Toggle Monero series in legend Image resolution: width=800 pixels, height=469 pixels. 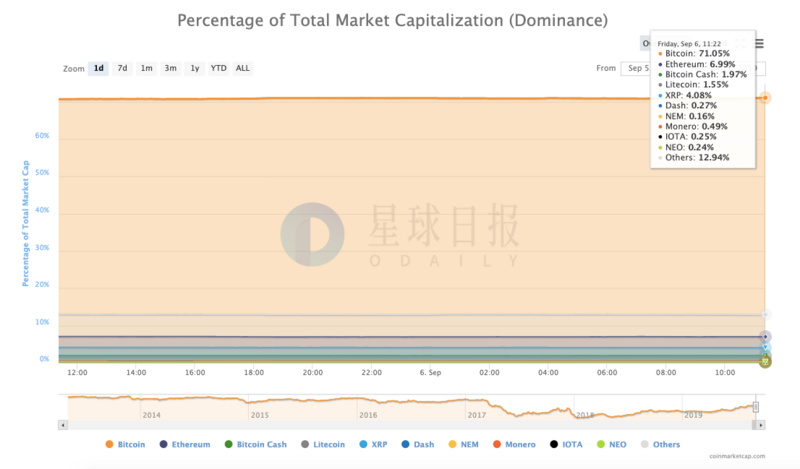point(514,445)
